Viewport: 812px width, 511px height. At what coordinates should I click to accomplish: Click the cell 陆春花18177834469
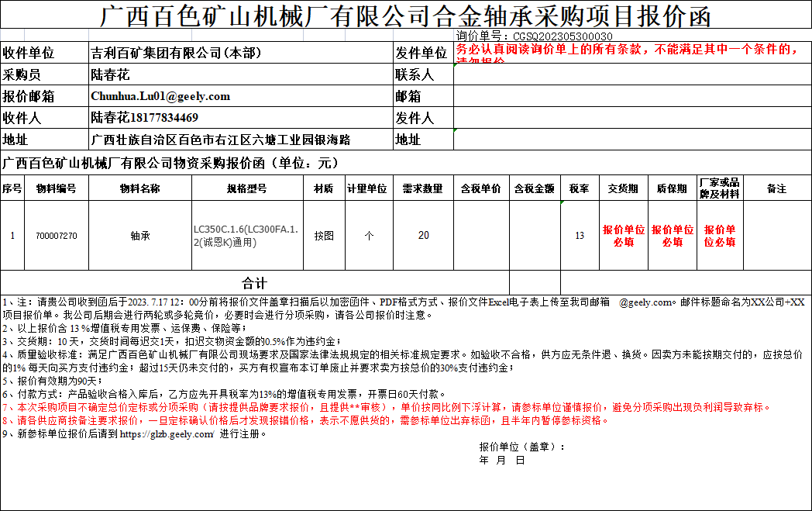tap(241, 118)
